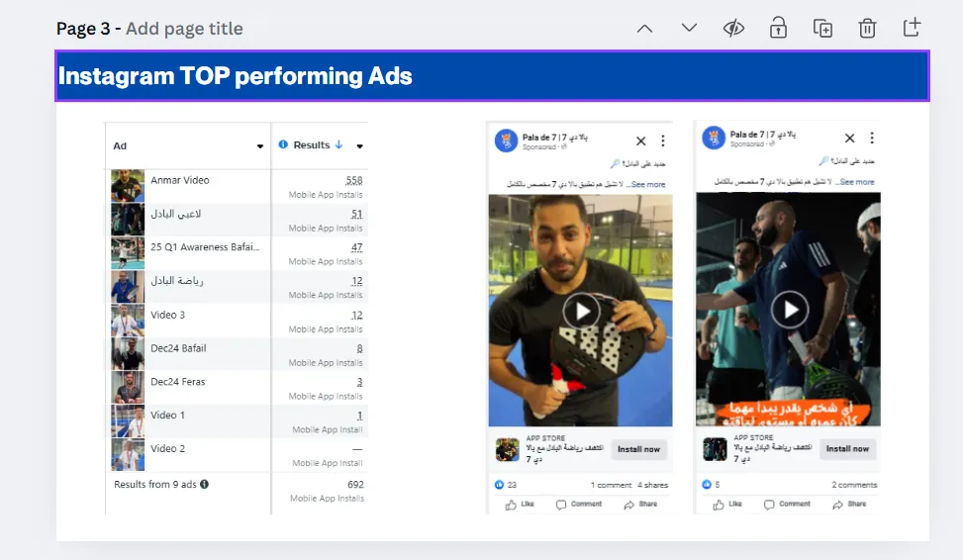Click the Anmar Video thumbnail
Screen dimensions: 963x560
point(128,185)
